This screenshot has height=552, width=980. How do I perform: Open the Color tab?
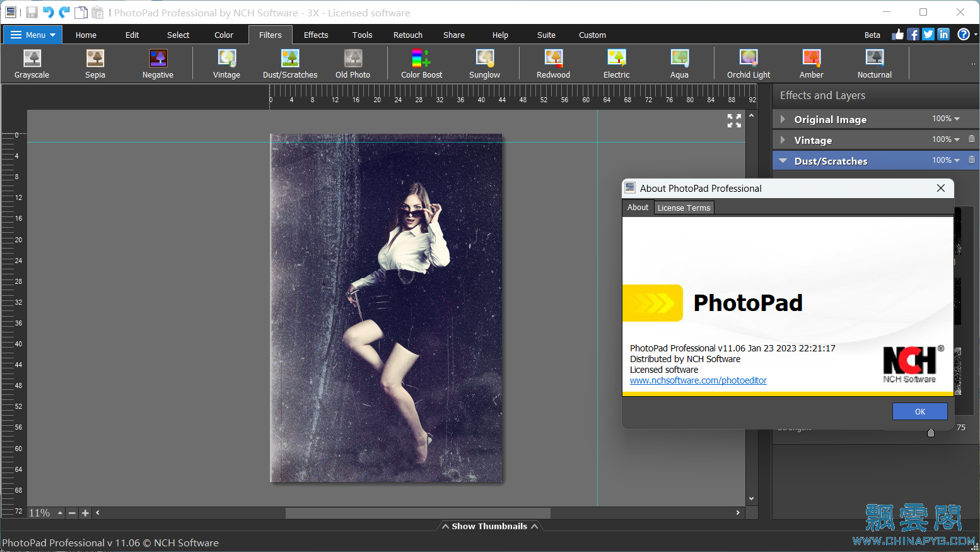coord(224,35)
